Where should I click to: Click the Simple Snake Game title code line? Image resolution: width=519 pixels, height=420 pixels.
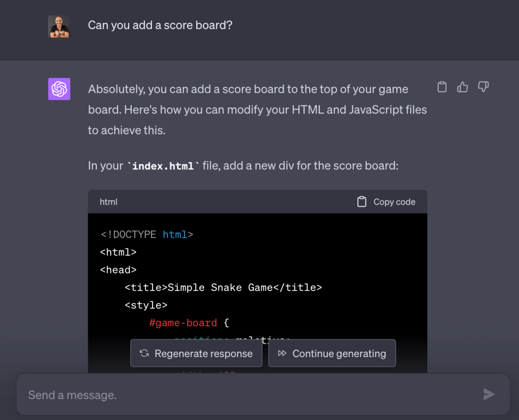click(223, 288)
